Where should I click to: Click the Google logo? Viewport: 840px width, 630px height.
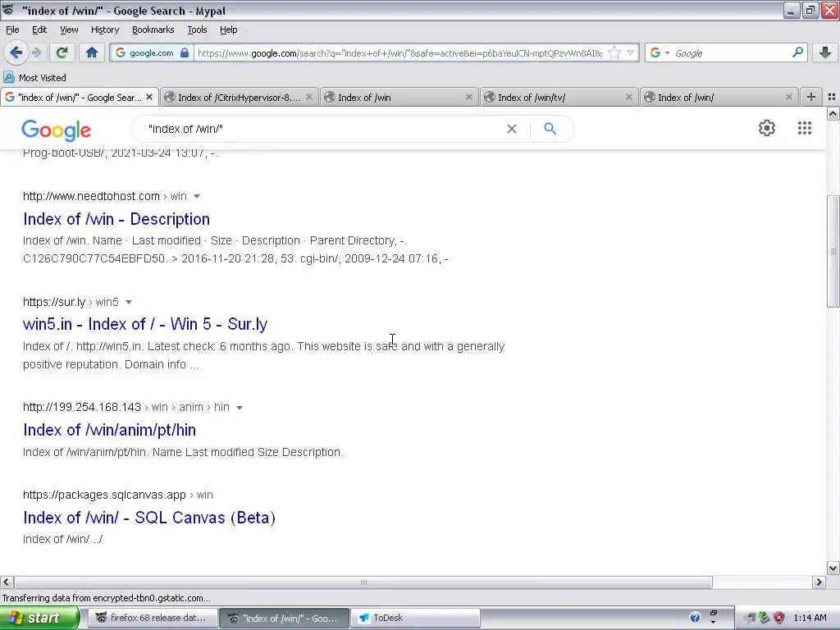(x=57, y=130)
